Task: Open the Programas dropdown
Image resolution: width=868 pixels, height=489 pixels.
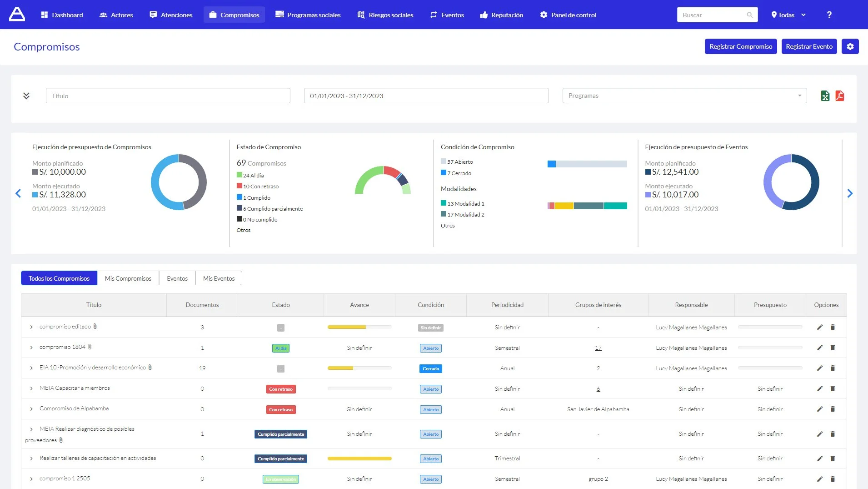Action: (684, 96)
